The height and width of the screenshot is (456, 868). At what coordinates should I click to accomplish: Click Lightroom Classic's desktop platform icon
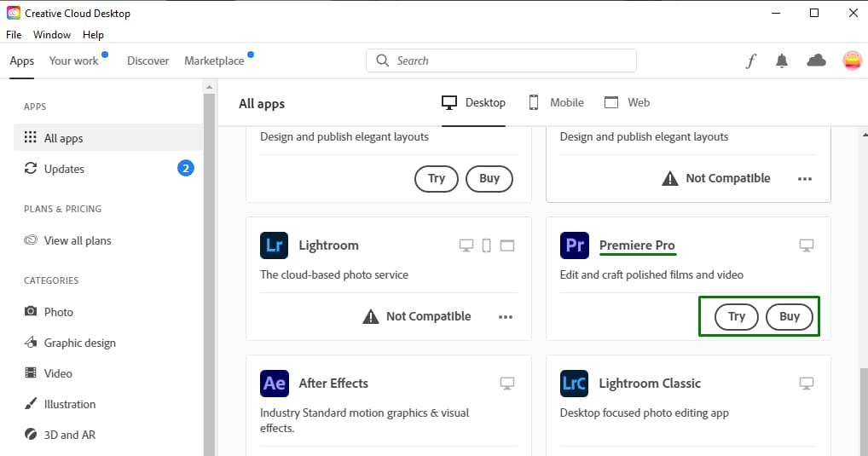tap(807, 383)
